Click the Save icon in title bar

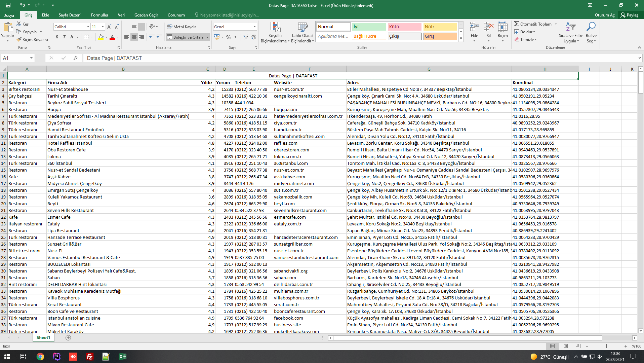pyautogui.click(x=8, y=5)
